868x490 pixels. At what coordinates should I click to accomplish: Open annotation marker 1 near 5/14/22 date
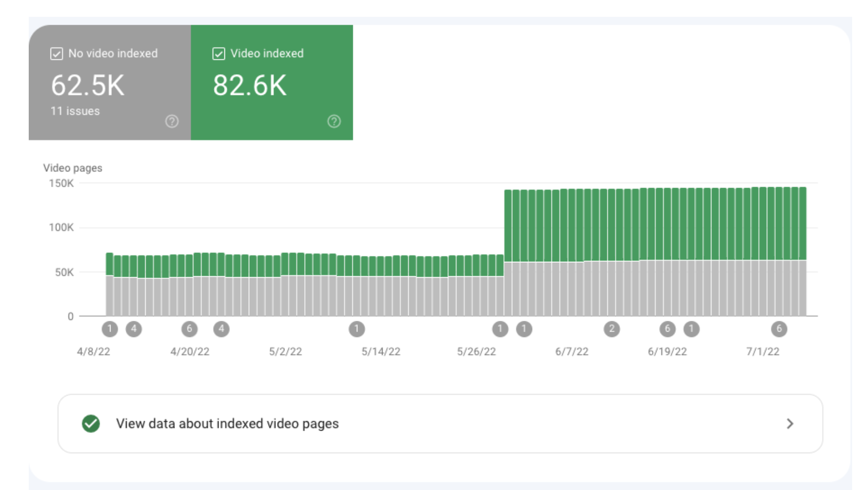[356, 329]
